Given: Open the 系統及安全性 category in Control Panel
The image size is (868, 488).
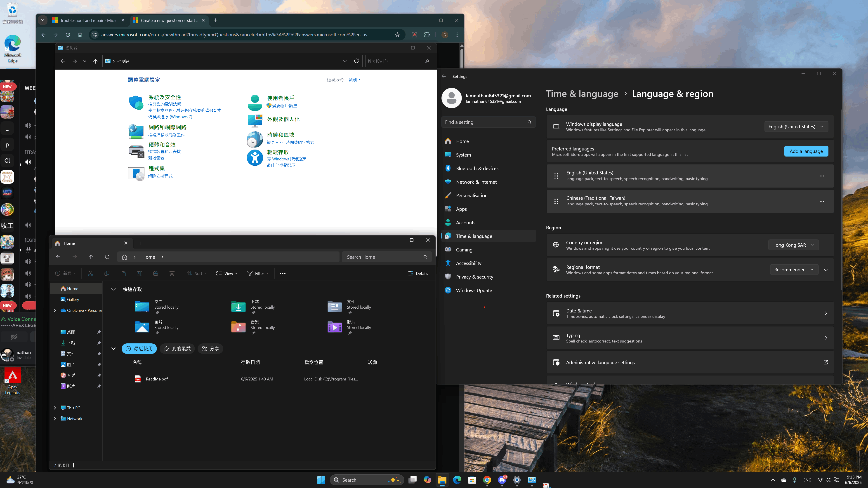Looking at the screenshot, I should pyautogui.click(x=164, y=97).
